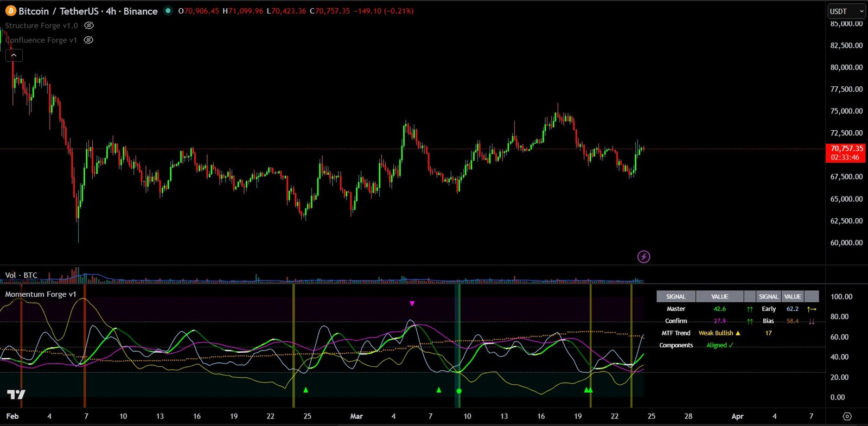This screenshot has width=868, height=426.
Task: Click the 0.00 oscillator scale label
Action: point(837,397)
